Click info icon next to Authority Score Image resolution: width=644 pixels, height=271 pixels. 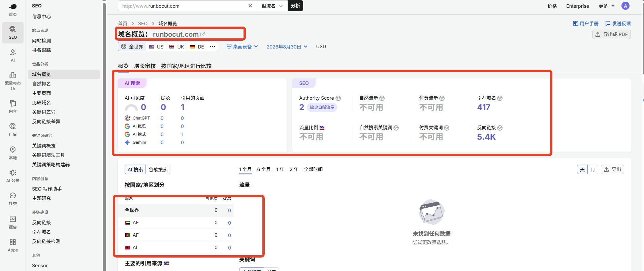pyautogui.click(x=338, y=98)
